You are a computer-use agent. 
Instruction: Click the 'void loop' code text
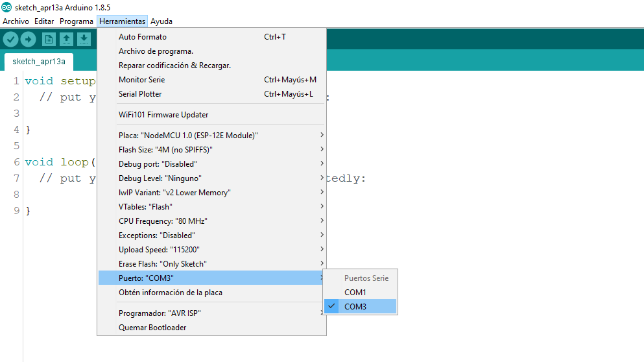[56, 162]
